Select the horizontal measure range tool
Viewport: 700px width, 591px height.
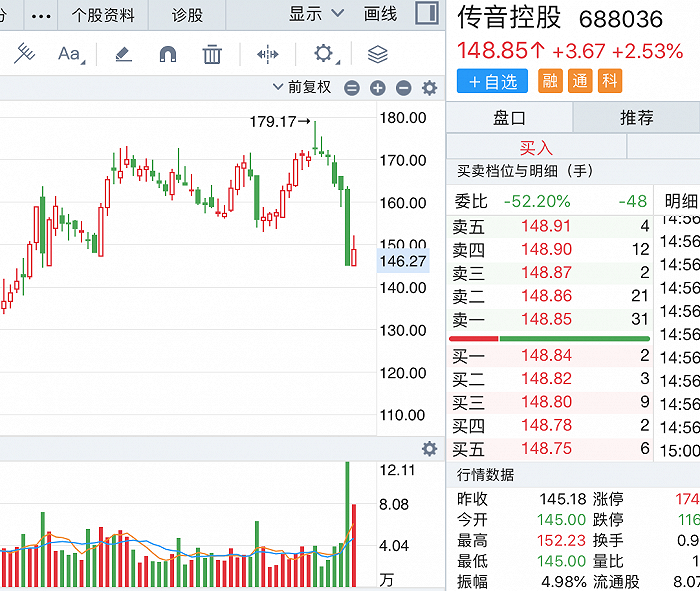pyautogui.click(x=267, y=54)
